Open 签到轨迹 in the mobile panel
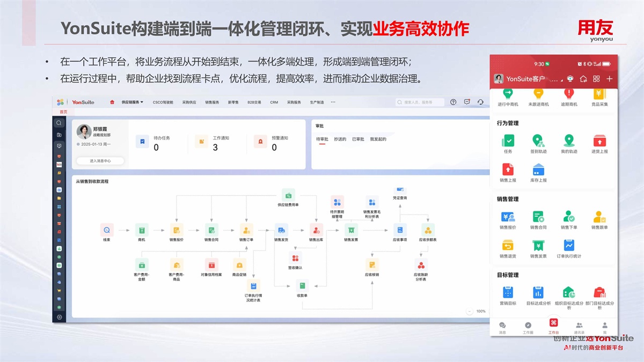 (538, 141)
